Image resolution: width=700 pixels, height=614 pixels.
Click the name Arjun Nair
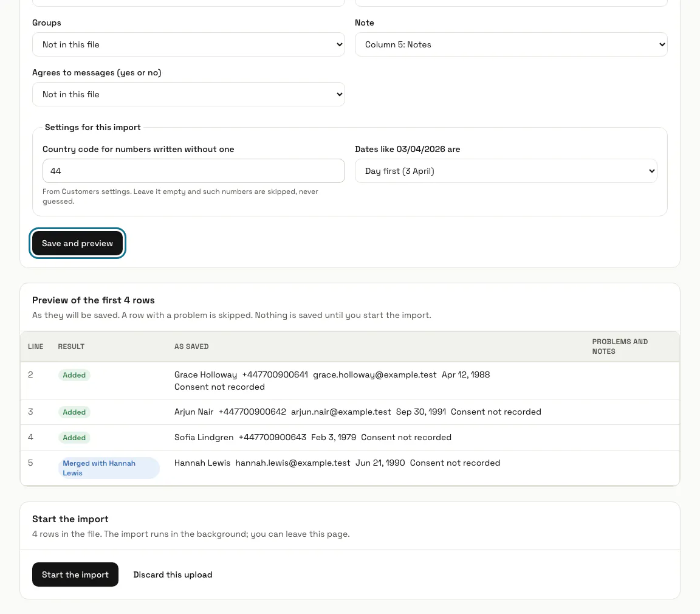[194, 412]
